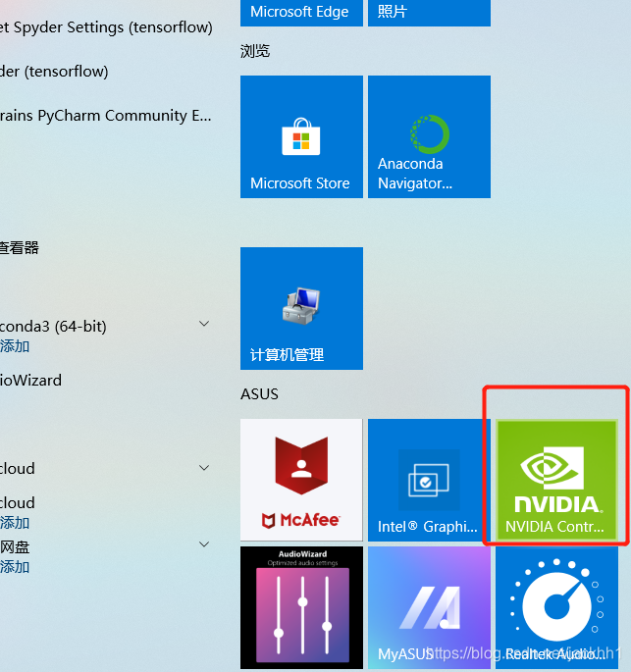Open the Microsoft Store tile

coord(301,136)
